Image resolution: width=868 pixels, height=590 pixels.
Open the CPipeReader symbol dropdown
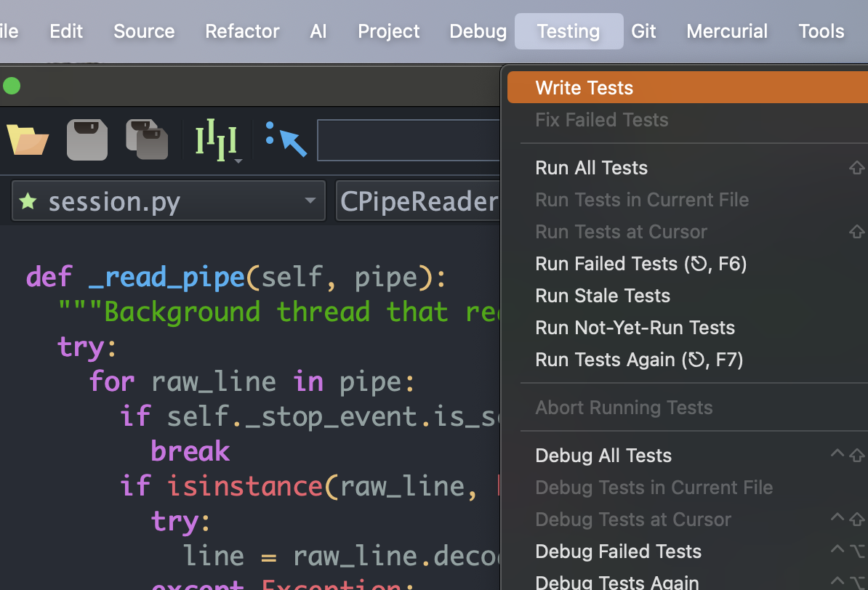418,201
